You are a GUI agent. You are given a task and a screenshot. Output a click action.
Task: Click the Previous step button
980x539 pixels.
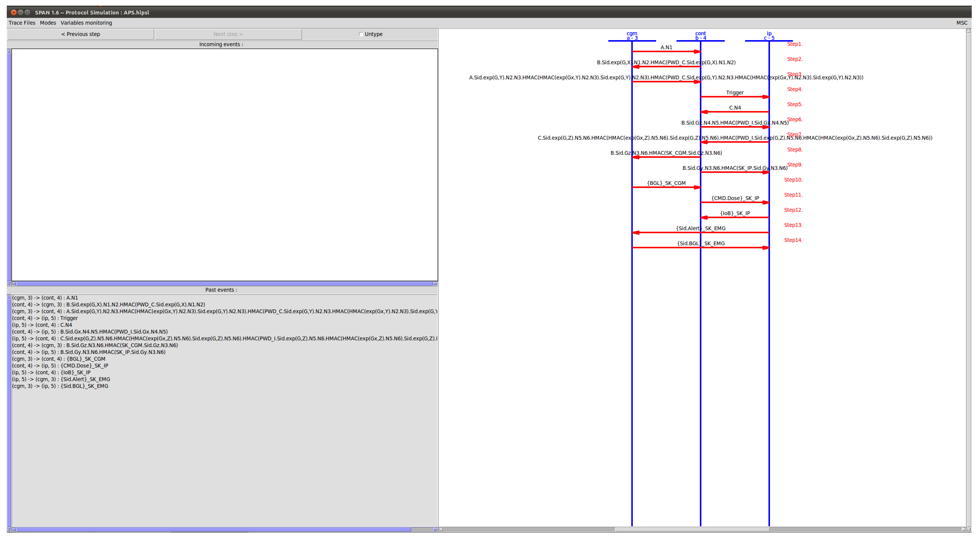coord(80,34)
